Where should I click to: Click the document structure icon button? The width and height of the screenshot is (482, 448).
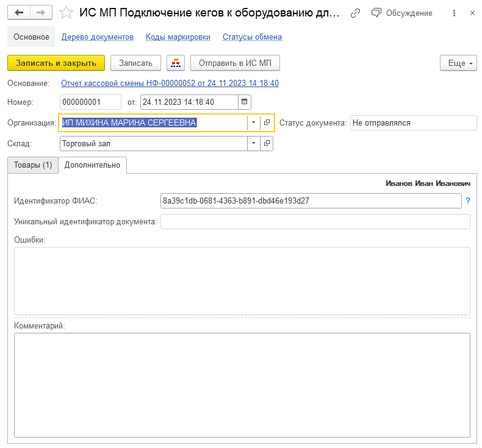point(176,63)
